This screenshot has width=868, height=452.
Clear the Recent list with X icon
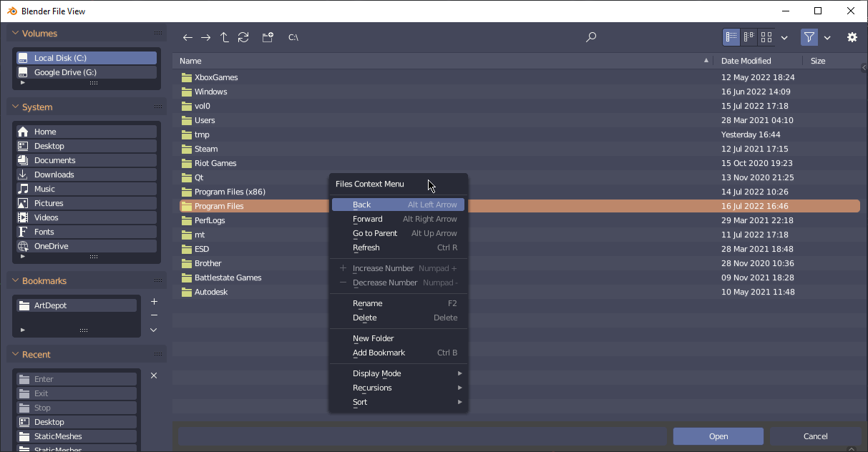[154, 375]
